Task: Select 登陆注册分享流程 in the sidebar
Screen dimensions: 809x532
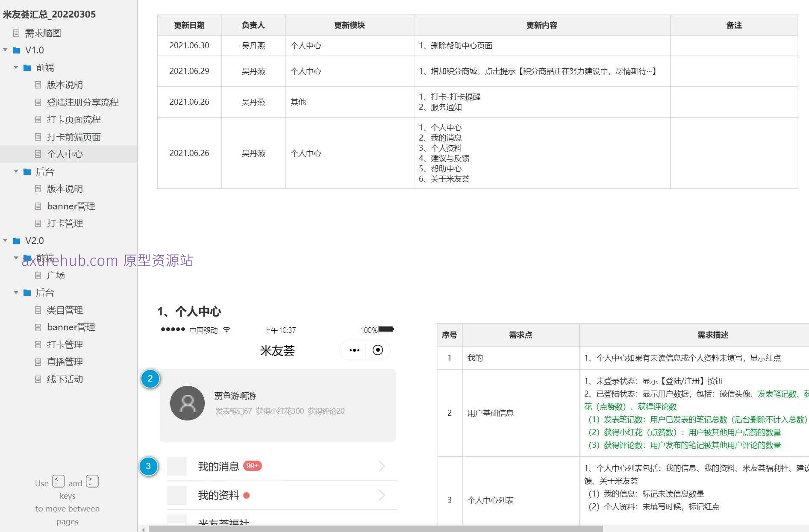Action: [83, 102]
